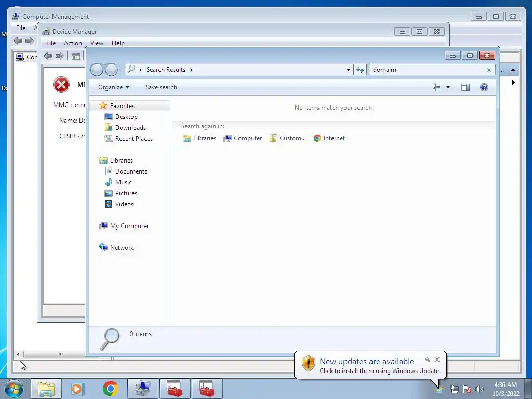Collapse the Computer Management actions pane arrow
This screenshot has height=399, width=532.
pos(513,70)
